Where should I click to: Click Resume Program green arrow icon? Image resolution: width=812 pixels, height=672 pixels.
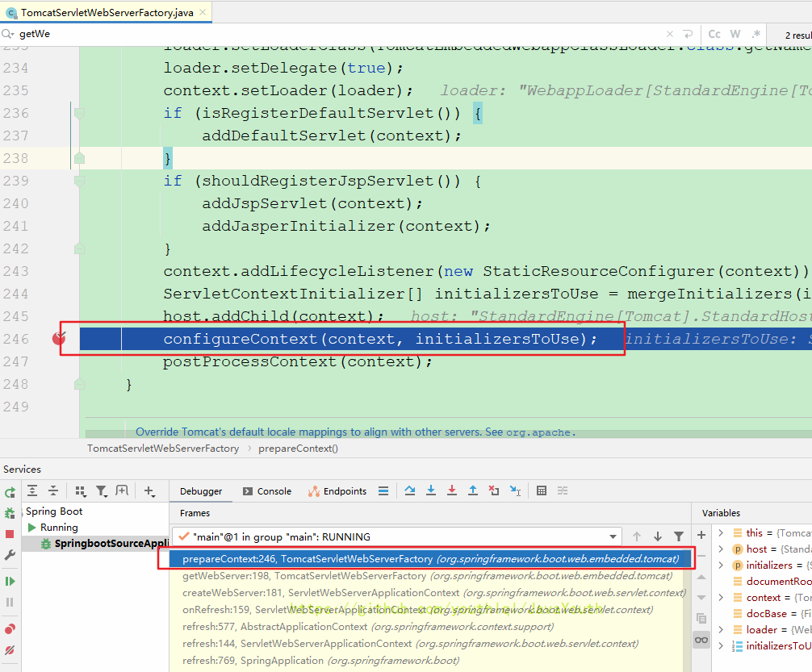click(10, 581)
